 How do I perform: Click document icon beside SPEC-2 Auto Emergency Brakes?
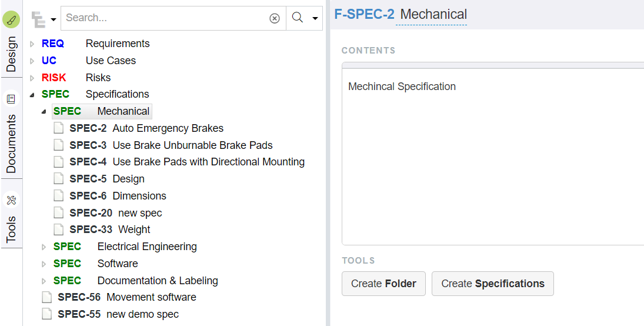pyautogui.click(x=59, y=128)
